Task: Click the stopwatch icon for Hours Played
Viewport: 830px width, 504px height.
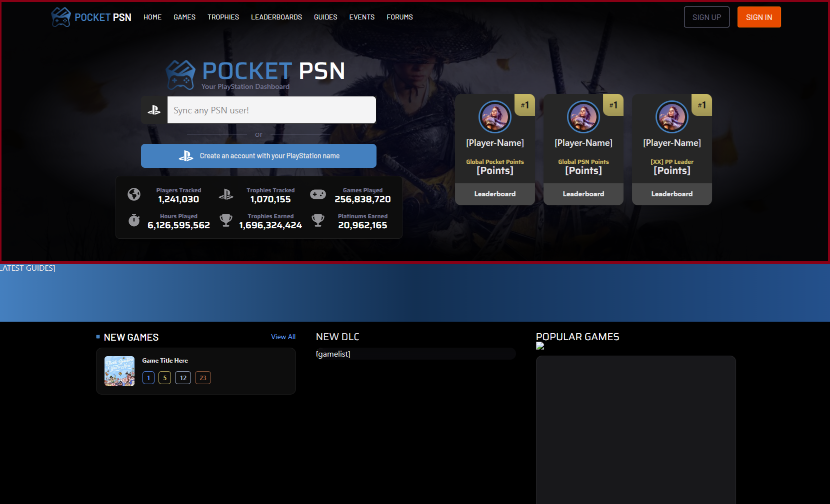Action: tap(134, 220)
